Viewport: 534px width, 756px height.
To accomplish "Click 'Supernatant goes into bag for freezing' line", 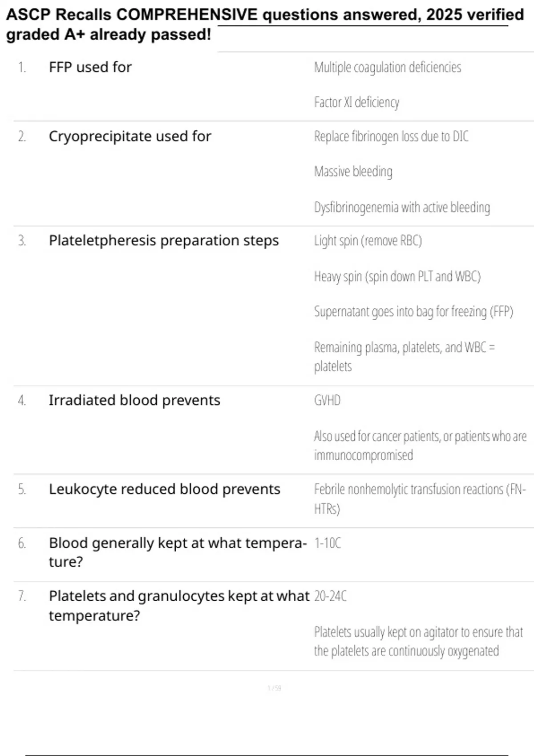I will 413,311.
